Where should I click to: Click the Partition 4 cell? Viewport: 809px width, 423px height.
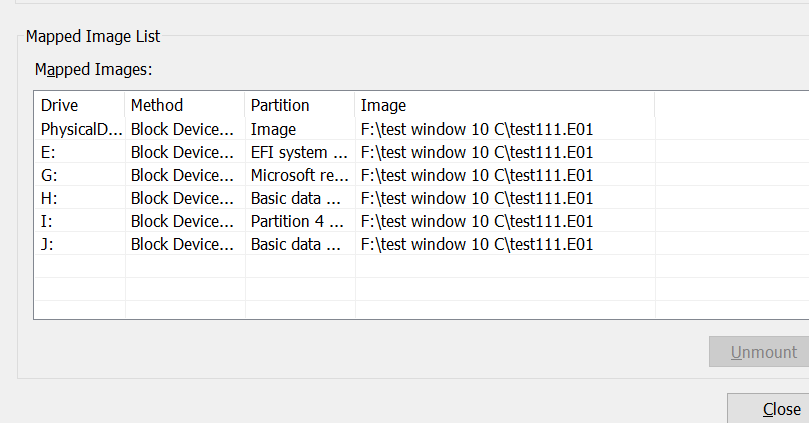pos(299,221)
